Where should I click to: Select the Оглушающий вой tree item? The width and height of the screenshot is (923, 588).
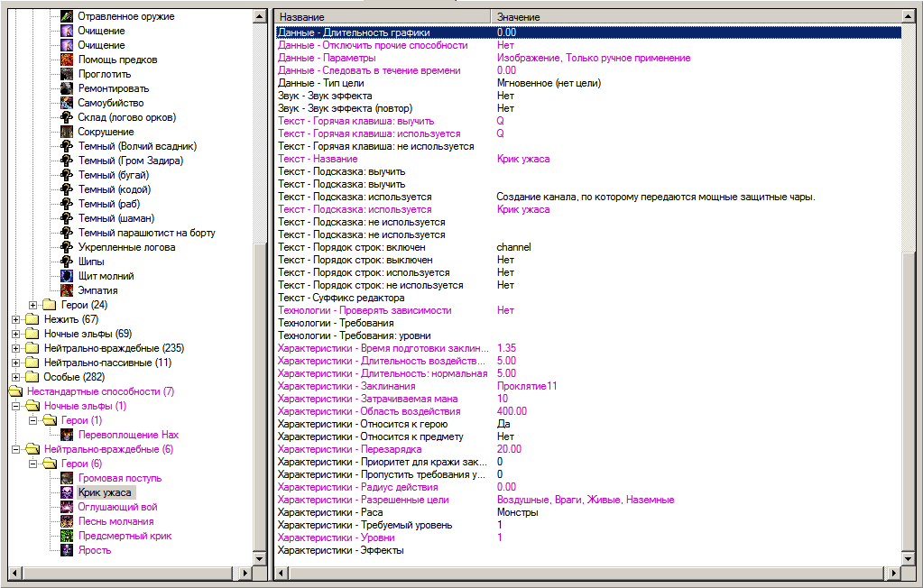(117, 507)
